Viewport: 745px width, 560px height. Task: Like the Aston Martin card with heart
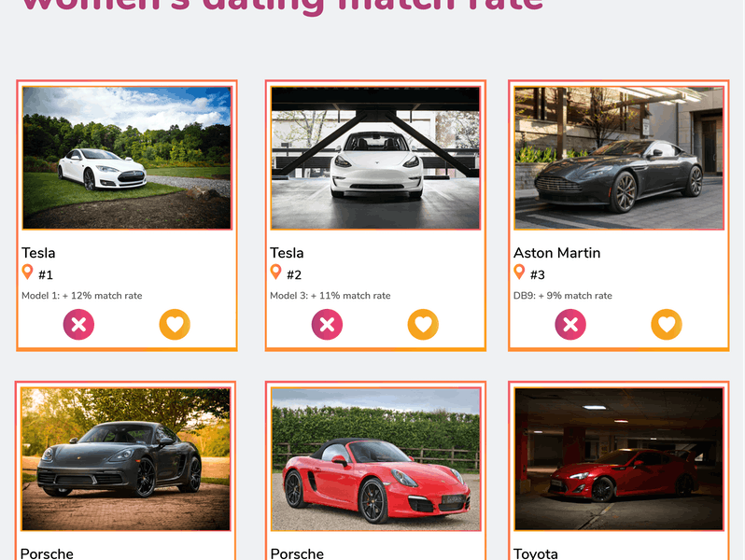(667, 325)
